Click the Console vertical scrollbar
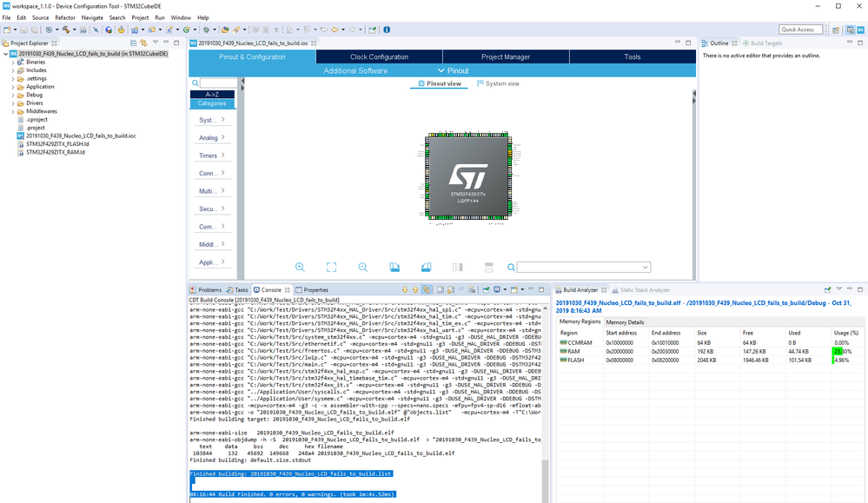Screen dimensions: 868x503 coord(546,403)
